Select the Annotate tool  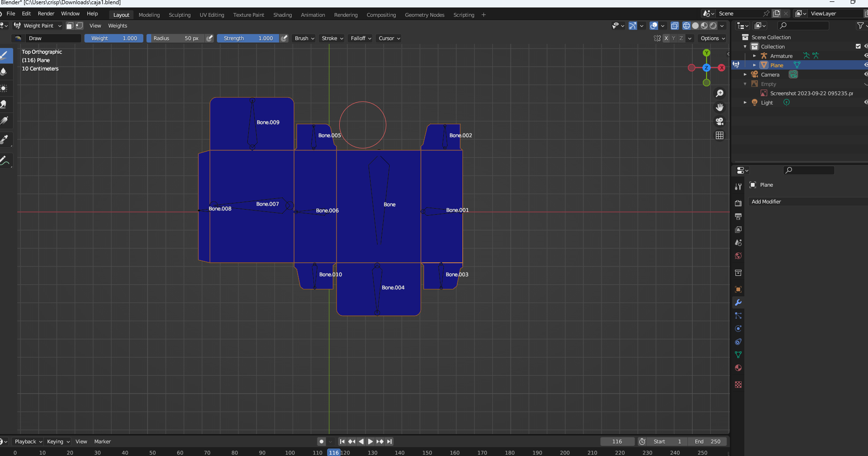(x=5, y=161)
